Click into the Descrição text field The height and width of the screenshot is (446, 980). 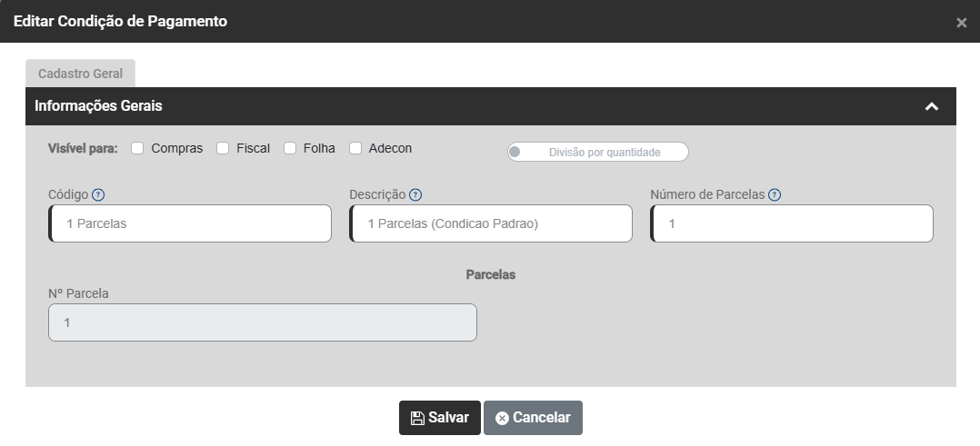click(491, 223)
